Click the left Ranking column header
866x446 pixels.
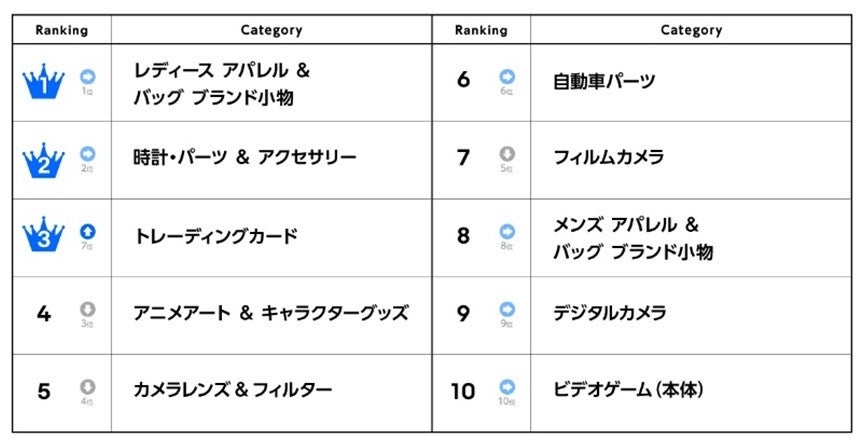(x=61, y=30)
